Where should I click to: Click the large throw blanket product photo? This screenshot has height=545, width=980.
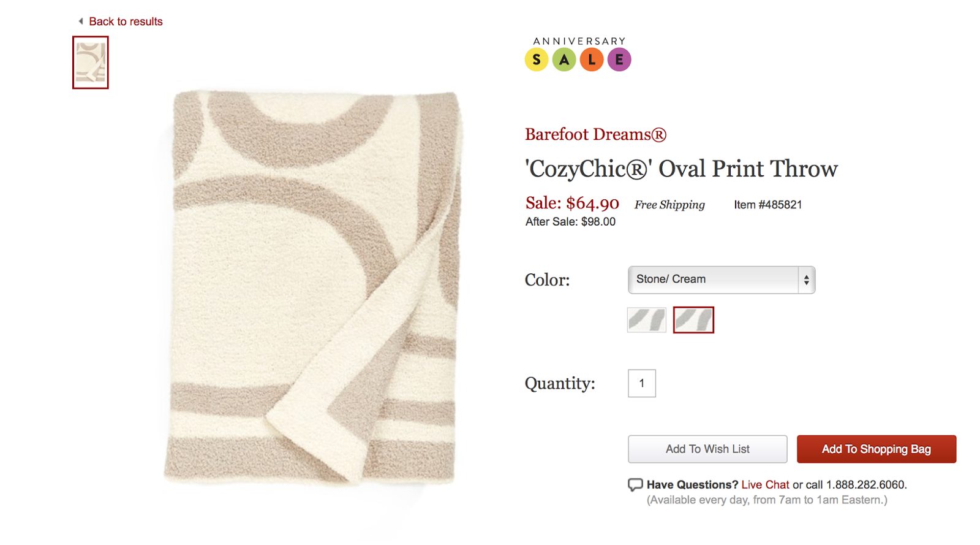coord(312,288)
